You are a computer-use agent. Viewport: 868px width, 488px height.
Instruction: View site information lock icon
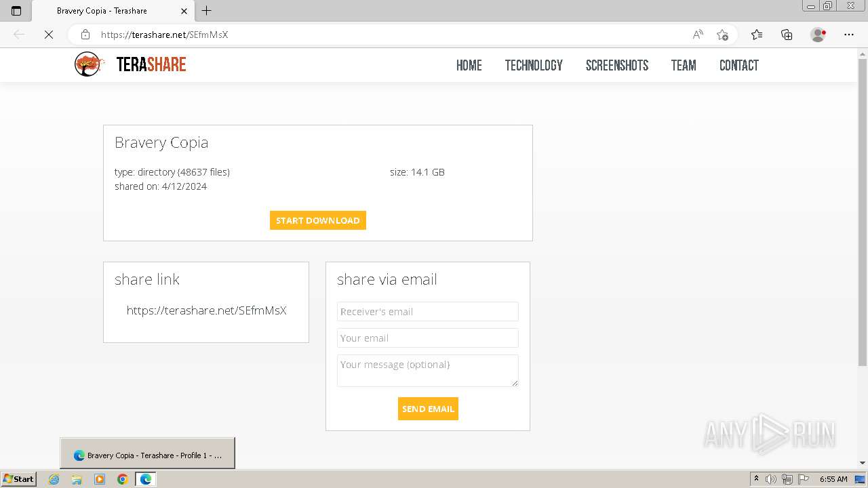[x=85, y=35]
